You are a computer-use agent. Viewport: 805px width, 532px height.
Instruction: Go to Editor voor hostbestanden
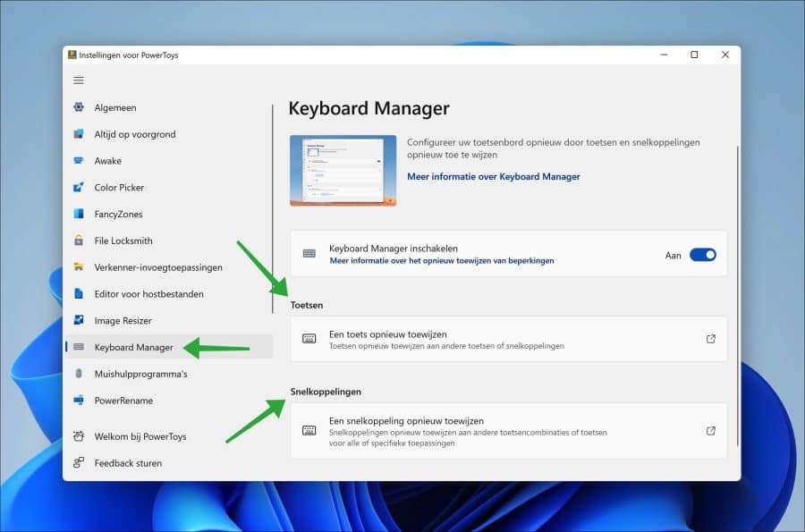tap(169, 294)
